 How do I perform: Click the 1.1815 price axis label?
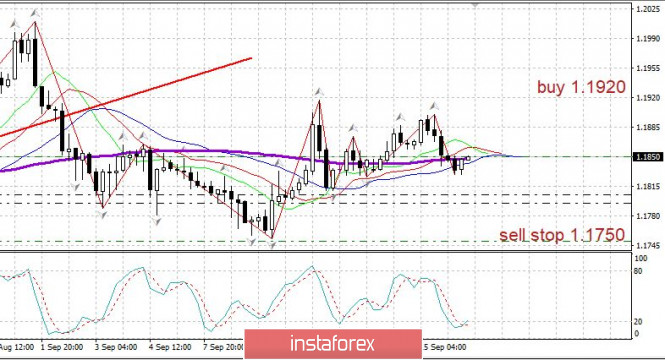(x=648, y=187)
